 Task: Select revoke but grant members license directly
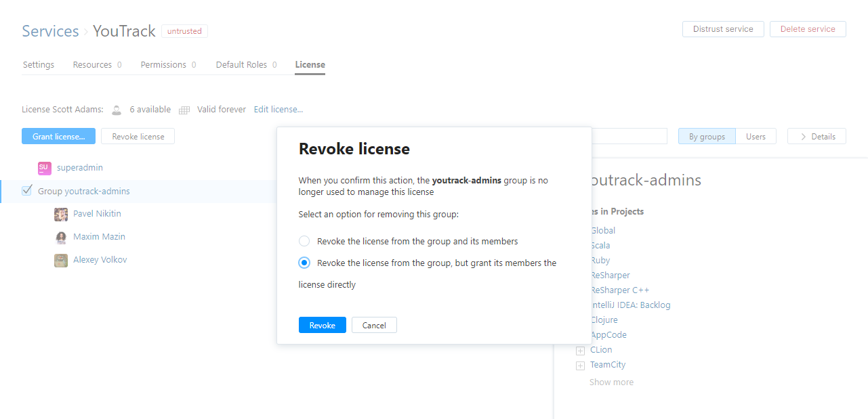click(304, 263)
